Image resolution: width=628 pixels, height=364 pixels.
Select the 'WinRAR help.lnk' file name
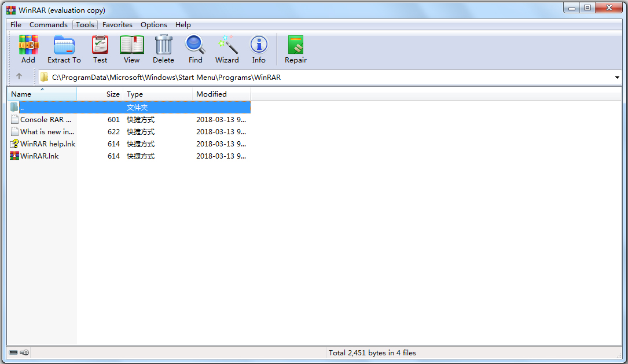pos(47,144)
